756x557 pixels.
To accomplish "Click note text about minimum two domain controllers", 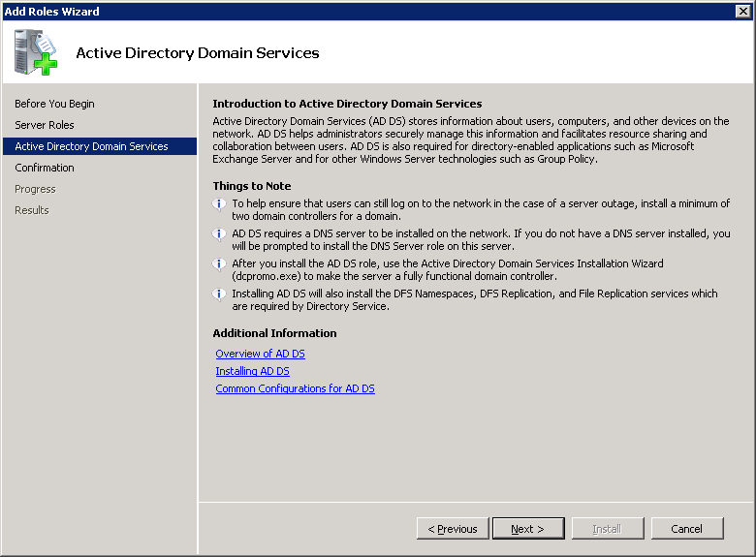I will 481,209.
